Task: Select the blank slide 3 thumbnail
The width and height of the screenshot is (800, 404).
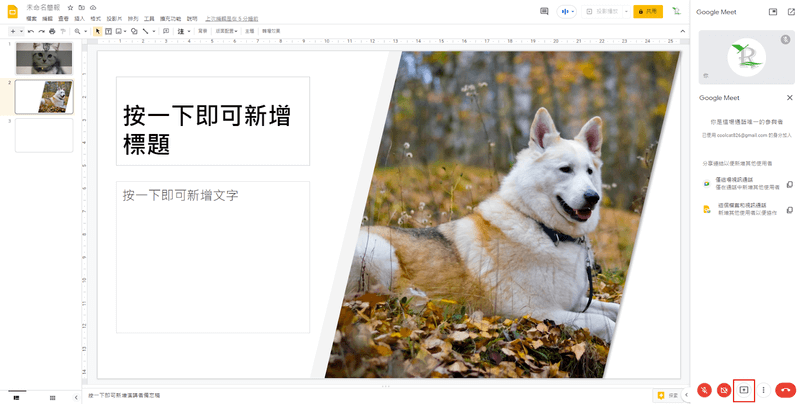Action: (x=44, y=136)
